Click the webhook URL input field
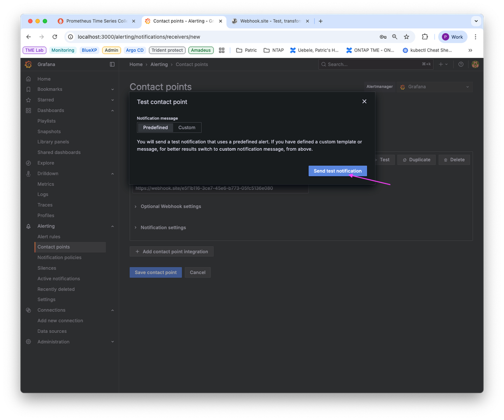 pos(220,188)
